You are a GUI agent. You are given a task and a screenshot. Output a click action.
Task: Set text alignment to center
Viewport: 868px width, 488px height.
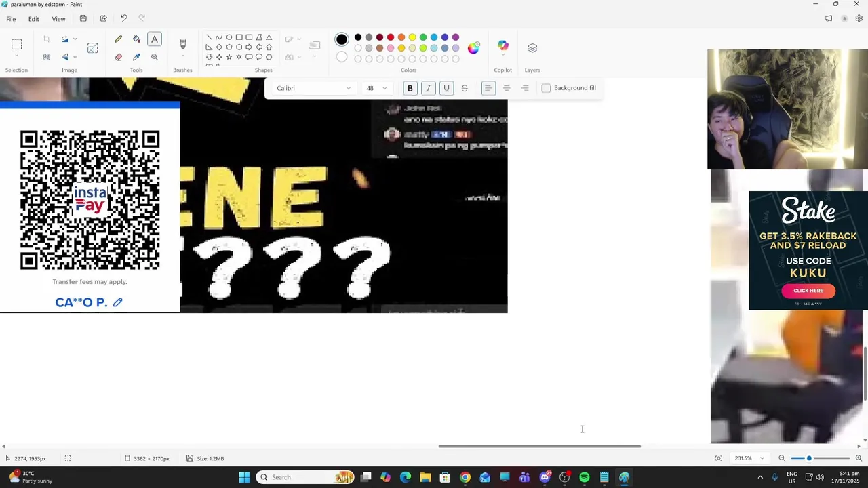click(507, 88)
